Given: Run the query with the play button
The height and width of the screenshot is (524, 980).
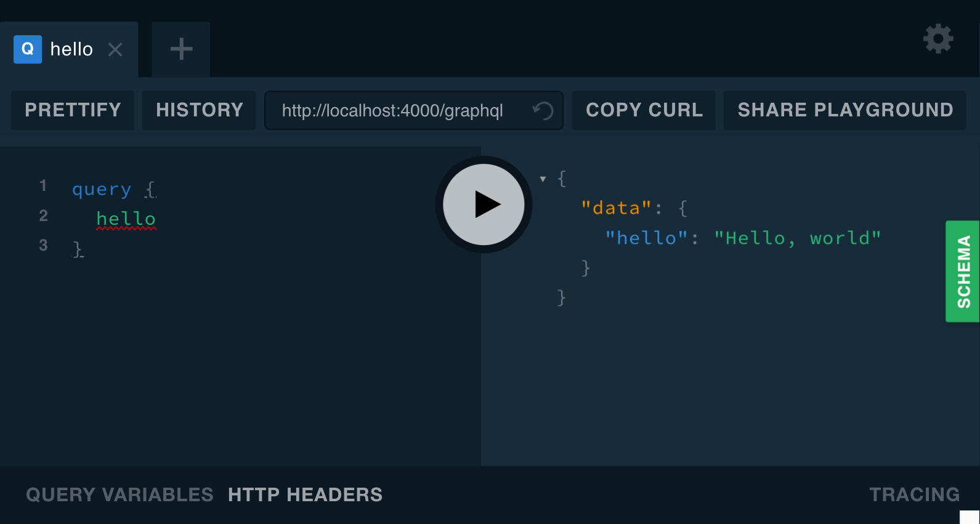Looking at the screenshot, I should [x=484, y=204].
